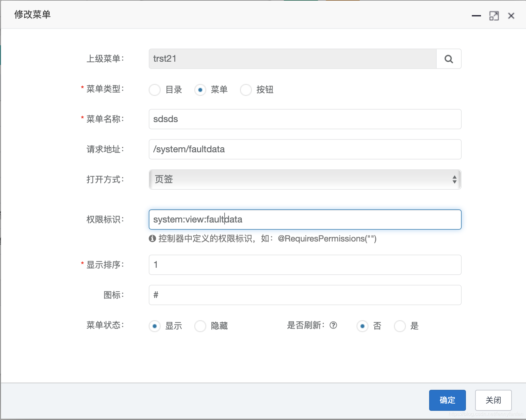Image resolution: width=526 pixels, height=420 pixels.
Task: Confirm with the 确定 button
Action: click(x=447, y=400)
